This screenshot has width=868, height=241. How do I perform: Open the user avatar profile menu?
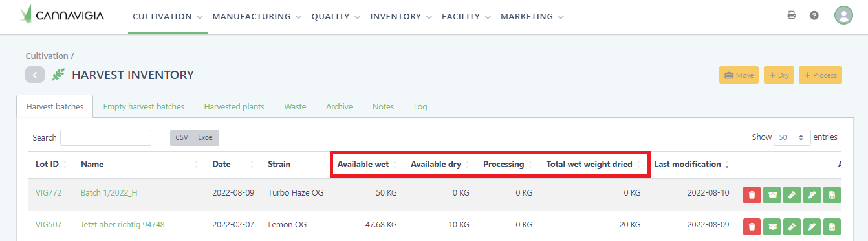click(843, 16)
